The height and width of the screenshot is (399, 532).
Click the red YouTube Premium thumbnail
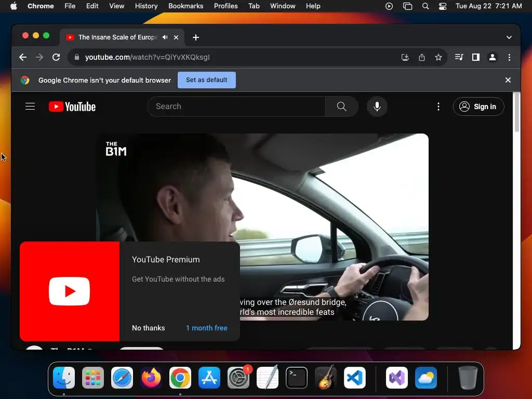point(70,291)
